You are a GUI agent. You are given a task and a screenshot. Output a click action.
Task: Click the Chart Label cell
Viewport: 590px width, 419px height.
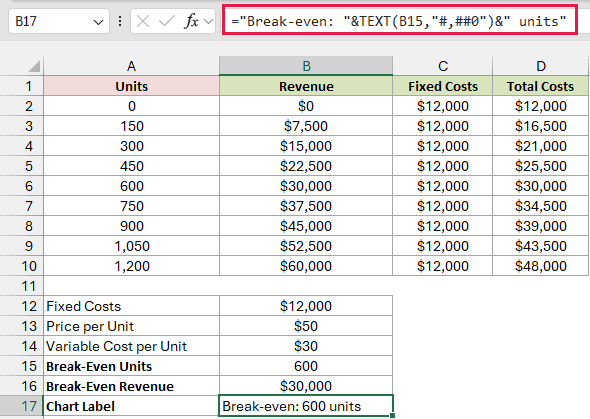click(x=131, y=406)
